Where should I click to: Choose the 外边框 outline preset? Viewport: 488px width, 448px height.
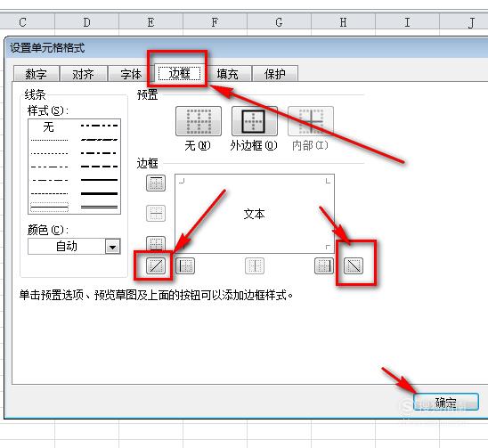(255, 121)
